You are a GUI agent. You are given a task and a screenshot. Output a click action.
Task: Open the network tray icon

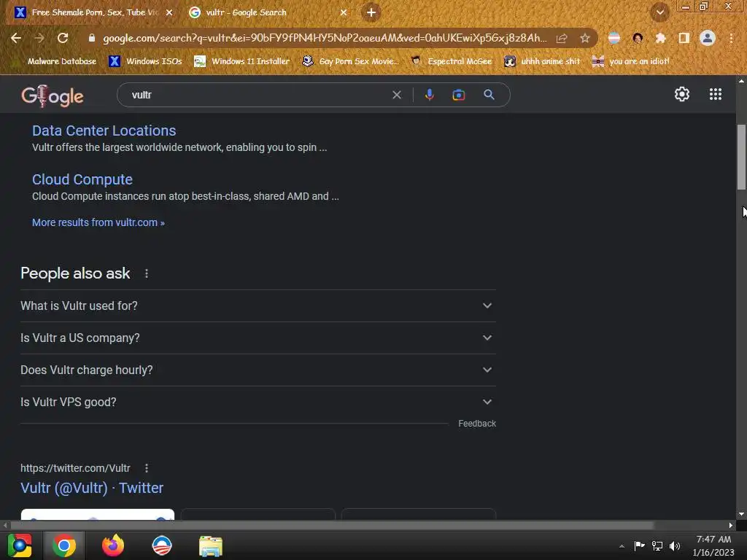(x=657, y=545)
